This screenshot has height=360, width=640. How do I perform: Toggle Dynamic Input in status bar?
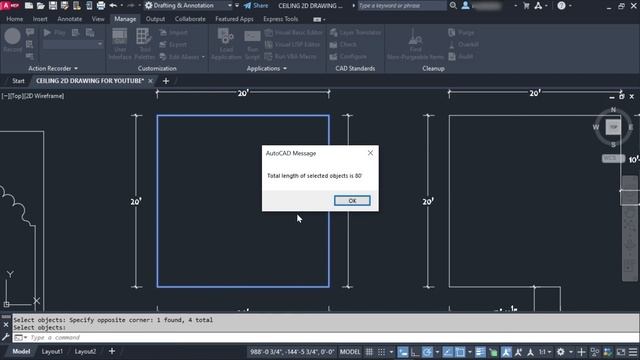click(403, 351)
